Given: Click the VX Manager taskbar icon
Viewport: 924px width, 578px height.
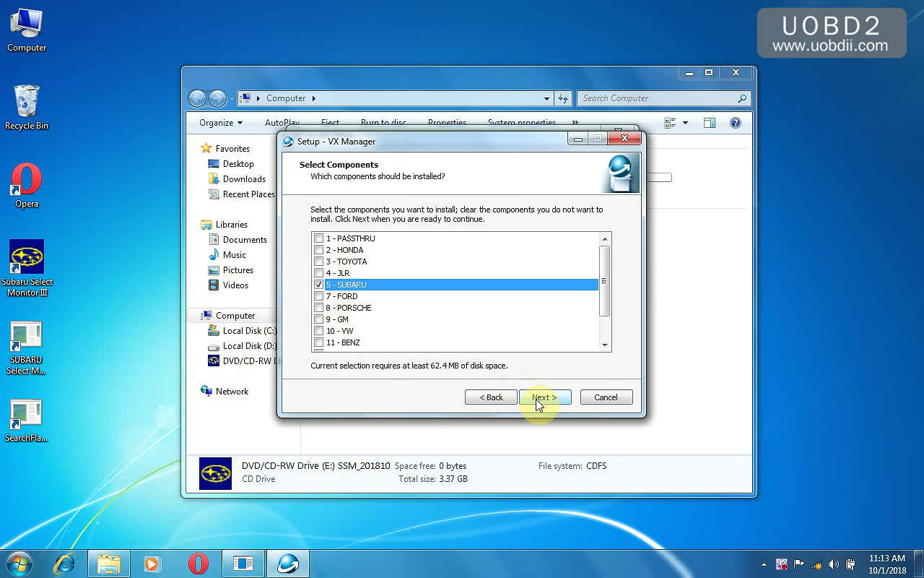Looking at the screenshot, I should (x=288, y=563).
